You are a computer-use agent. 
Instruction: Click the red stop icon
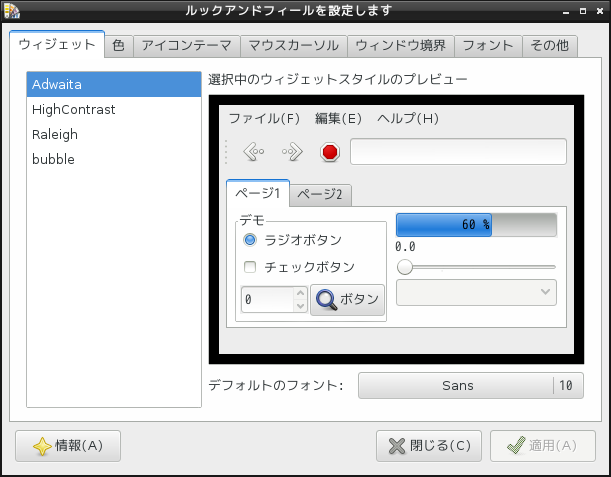330,152
